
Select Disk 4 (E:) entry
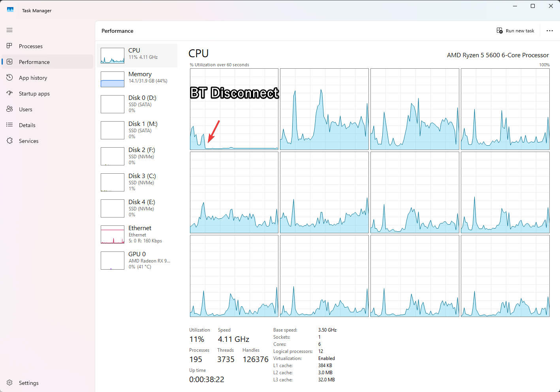(x=137, y=208)
